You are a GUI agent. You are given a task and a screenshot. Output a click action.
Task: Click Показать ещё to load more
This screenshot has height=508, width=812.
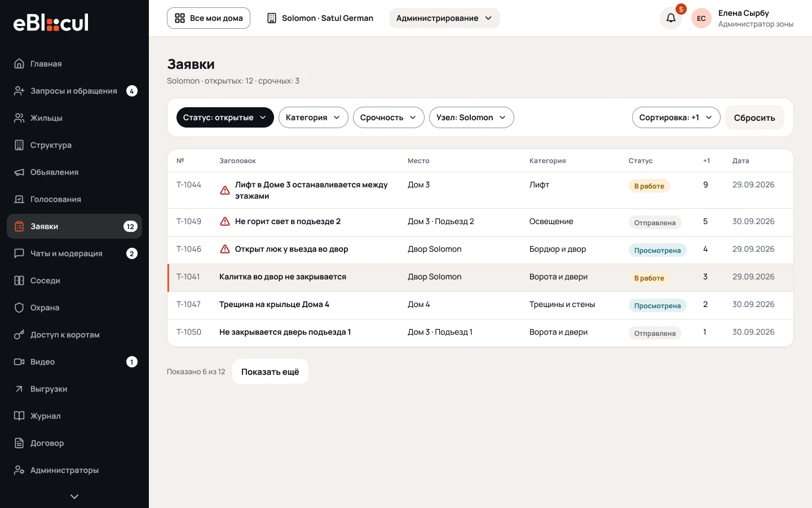[270, 371]
